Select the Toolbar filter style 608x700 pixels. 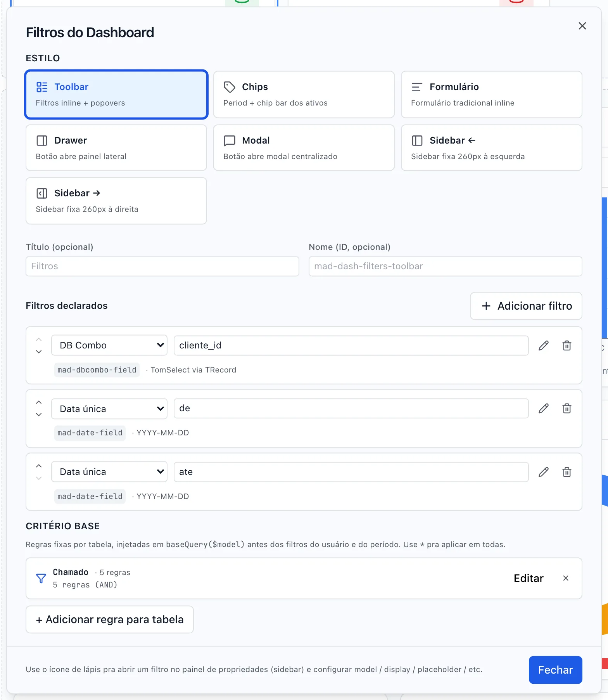coord(116,94)
